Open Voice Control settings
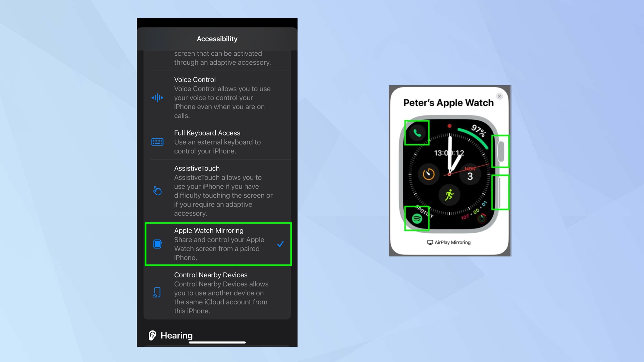The width and height of the screenshot is (644, 362). coord(217,98)
